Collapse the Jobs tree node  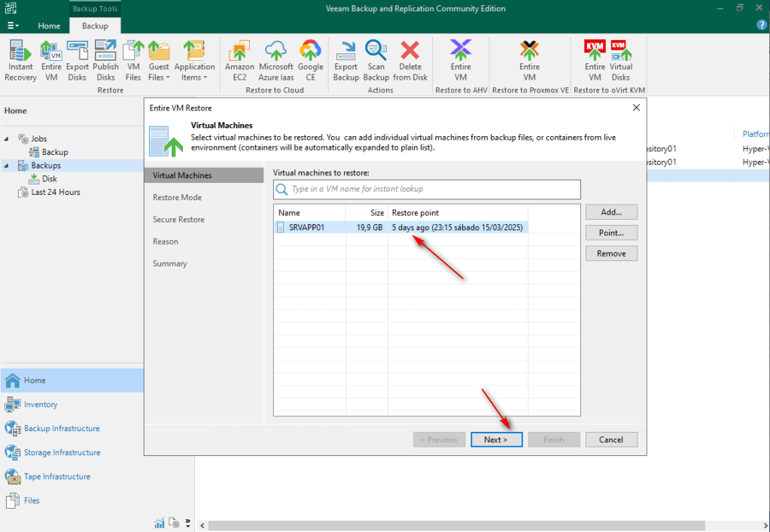coord(8,139)
